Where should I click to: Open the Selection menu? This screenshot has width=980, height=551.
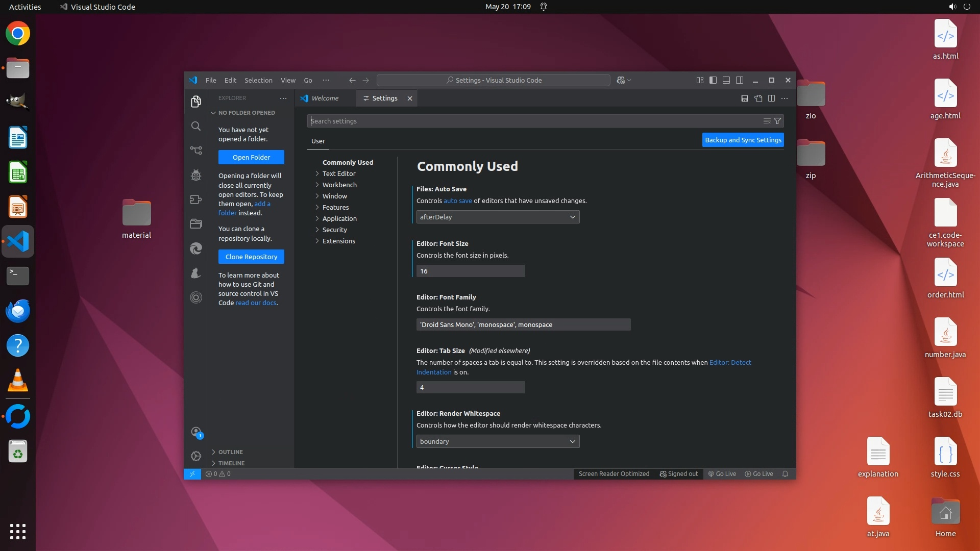258,80
